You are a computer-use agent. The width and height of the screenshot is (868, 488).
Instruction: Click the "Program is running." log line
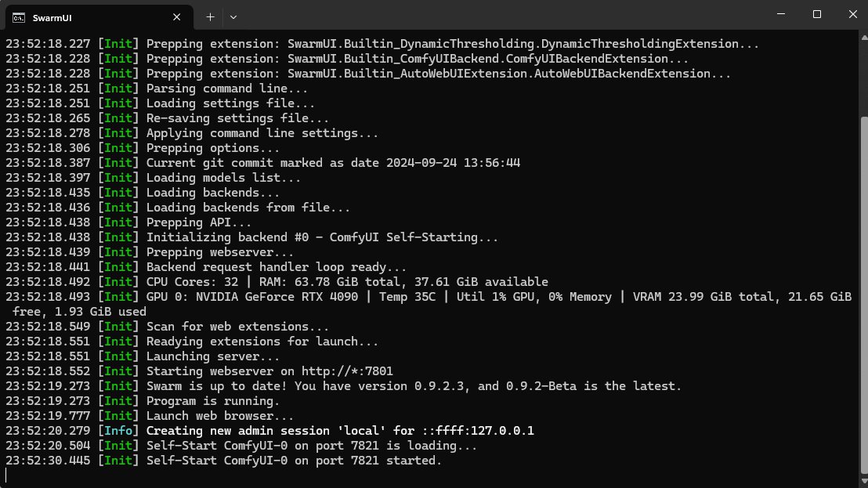212,401
